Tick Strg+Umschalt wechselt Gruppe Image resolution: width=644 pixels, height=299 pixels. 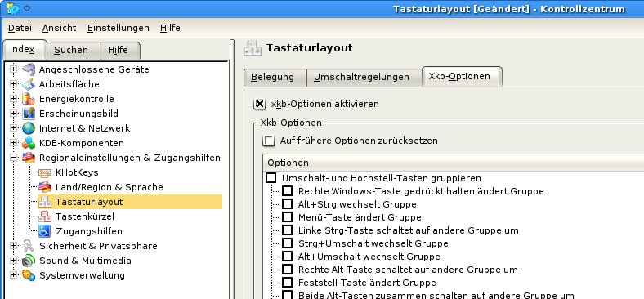pos(288,243)
